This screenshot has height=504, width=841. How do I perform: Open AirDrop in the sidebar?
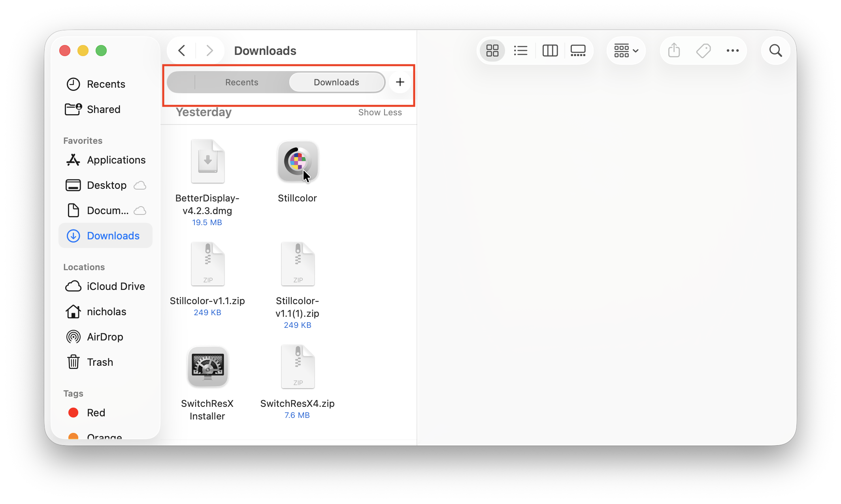pos(105,337)
